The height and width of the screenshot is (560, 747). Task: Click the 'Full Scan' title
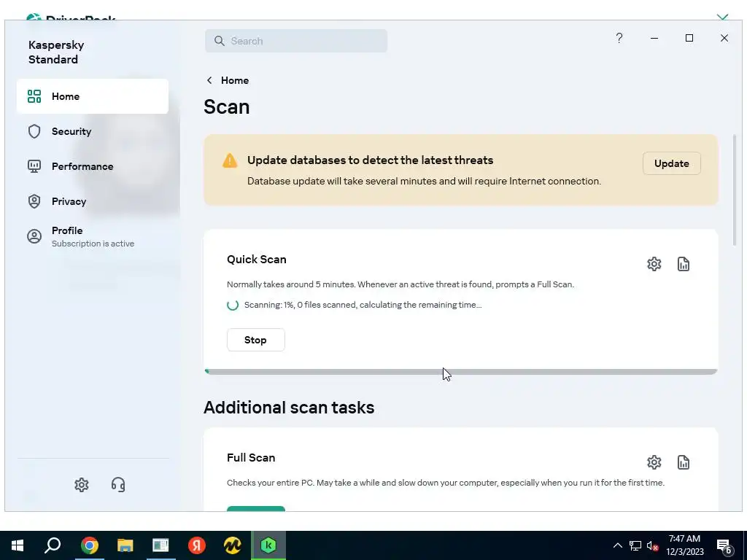pyautogui.click(x=251, y=458)
